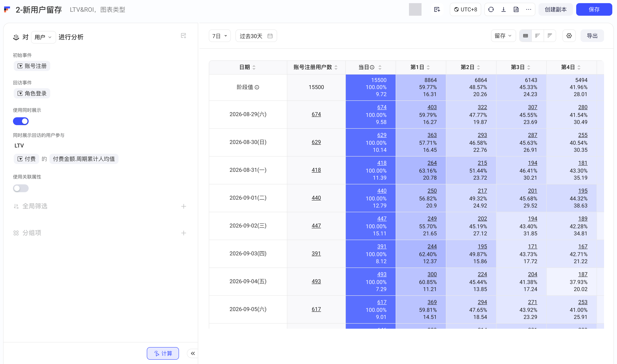Open the 7日 period dropdown
The width and height of the screenshot is (617, 364).
click(x=220, y=36)
